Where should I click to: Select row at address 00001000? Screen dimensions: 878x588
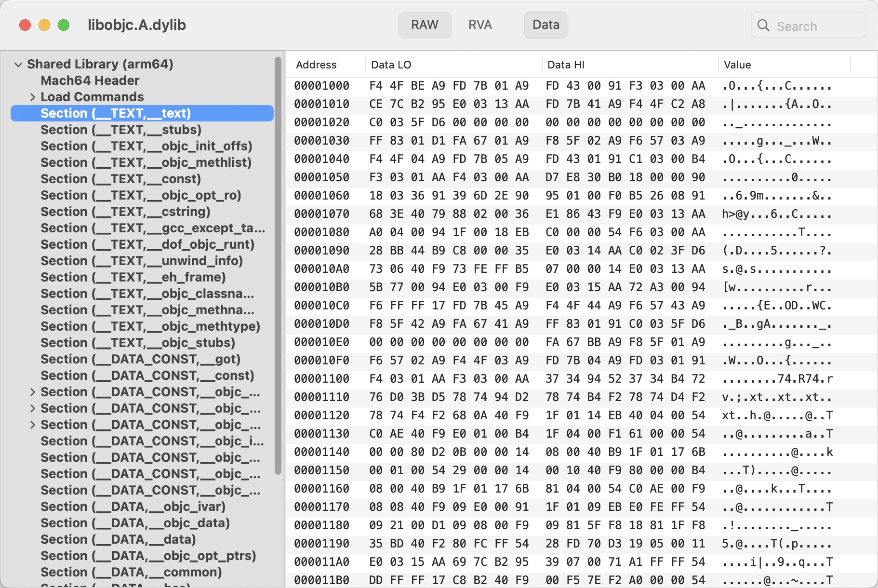[x=582, y=86]
